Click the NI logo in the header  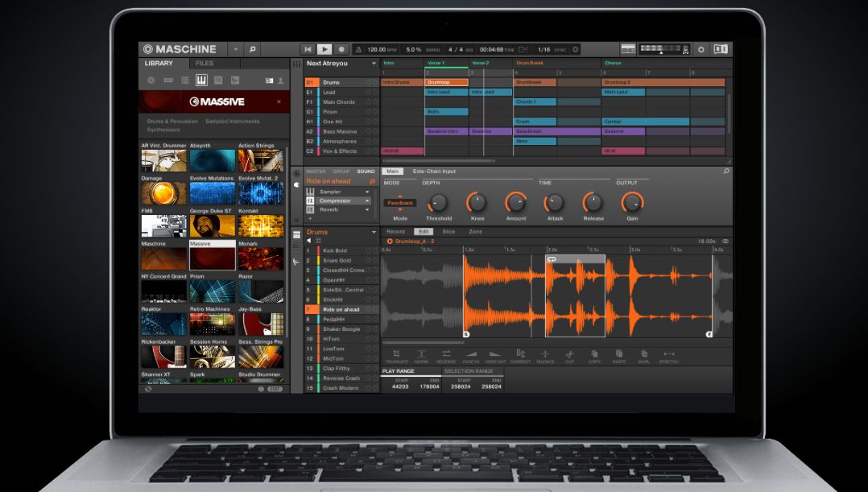click(x=721, y=49)
